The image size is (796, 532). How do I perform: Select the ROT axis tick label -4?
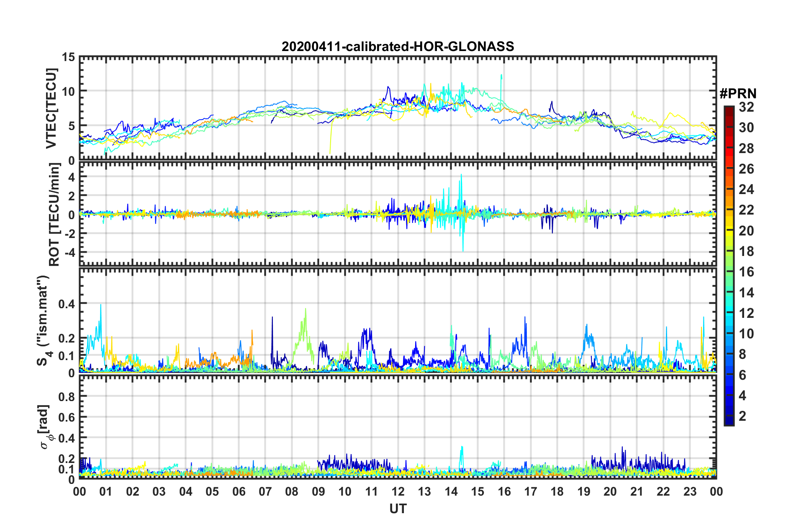pos(69,253)
